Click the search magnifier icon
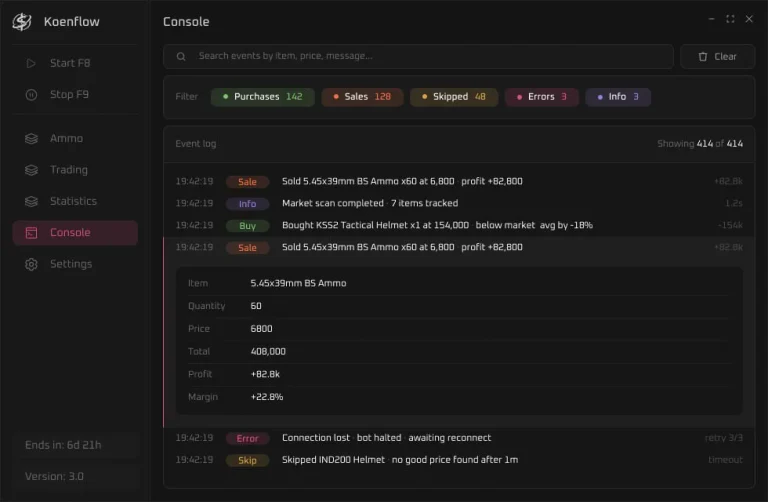This screenshot has width=768, height=502. (x=181, y=56)
